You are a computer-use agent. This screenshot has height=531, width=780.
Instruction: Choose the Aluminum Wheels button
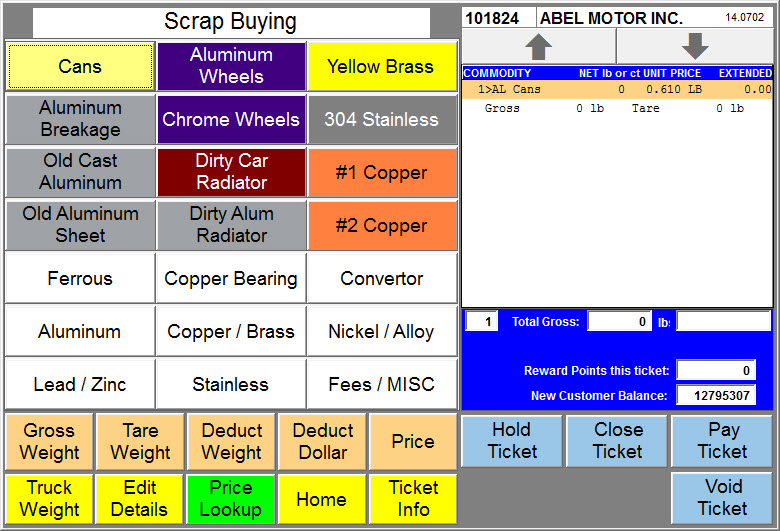click(x=231, y=66)
